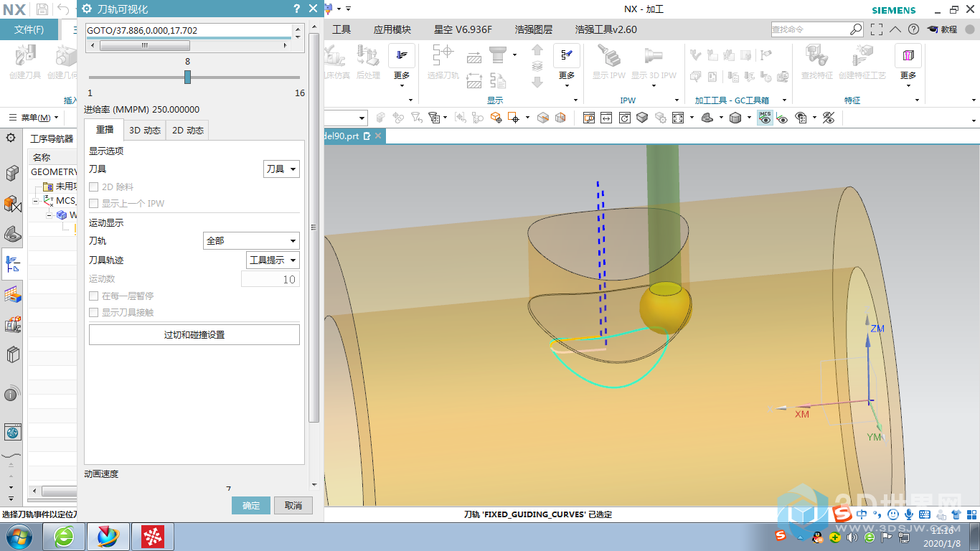Open the 刀具 display dropdown

pos(281,169)
